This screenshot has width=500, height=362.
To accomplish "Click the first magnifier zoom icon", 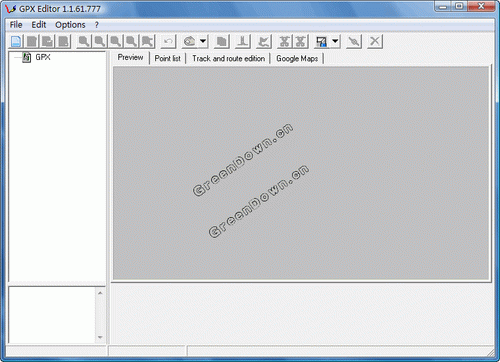I will click(84, 42).
